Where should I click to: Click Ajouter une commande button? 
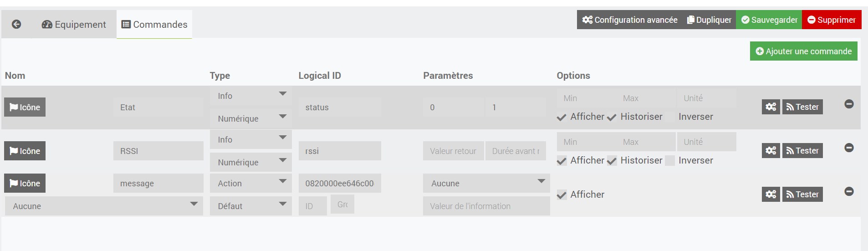click(x=803, y=51)
